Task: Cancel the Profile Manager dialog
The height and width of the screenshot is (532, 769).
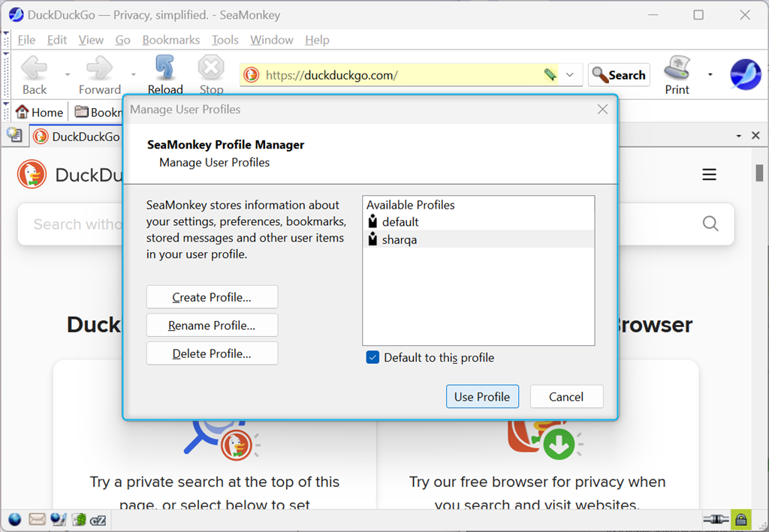Action: [566, 396]
